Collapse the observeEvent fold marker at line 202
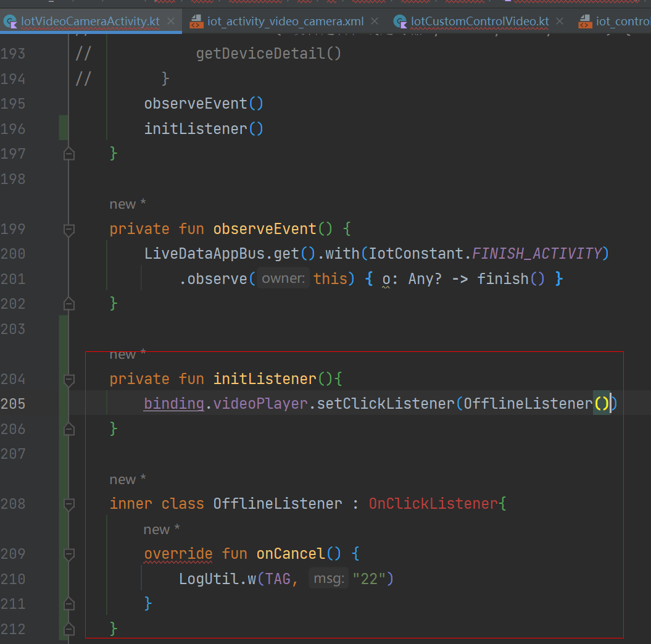 [68, 303]
